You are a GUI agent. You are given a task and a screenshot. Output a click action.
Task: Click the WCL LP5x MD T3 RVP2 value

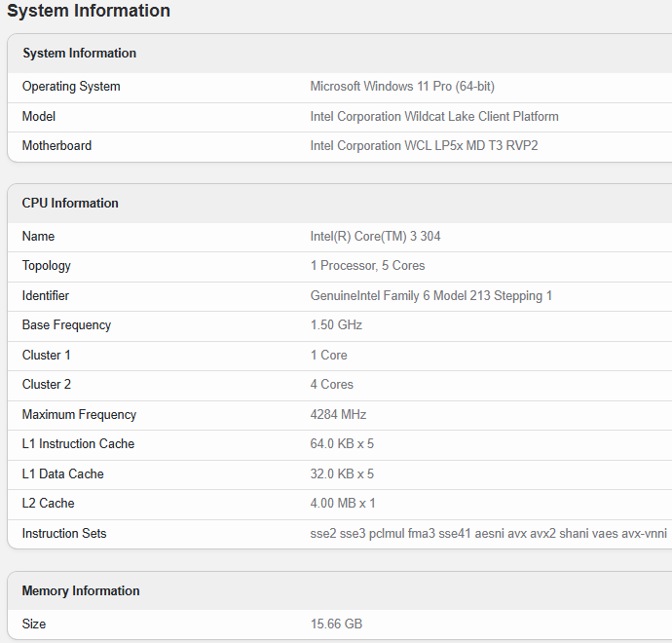[x=424, y=146]
